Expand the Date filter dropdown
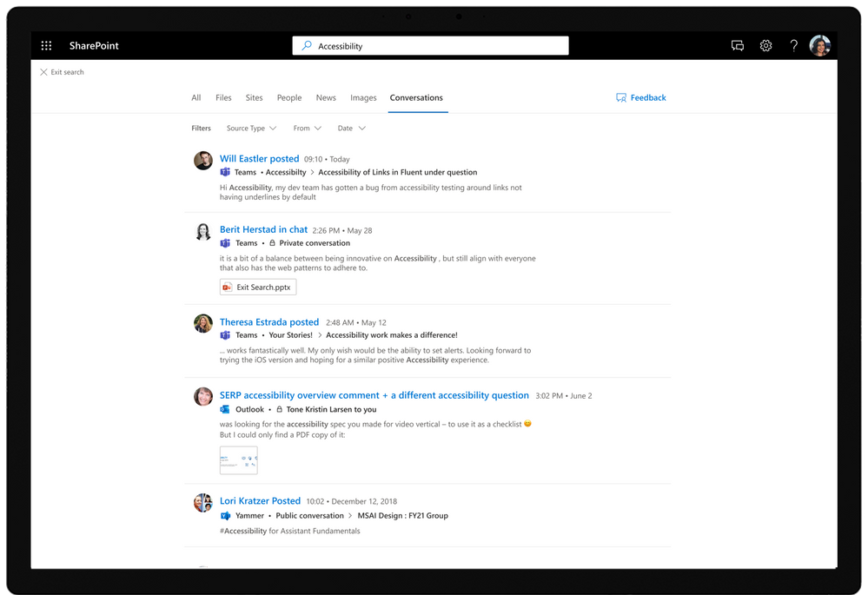The width and height of the screenshot is (868, 595). (x=352, y=129)
